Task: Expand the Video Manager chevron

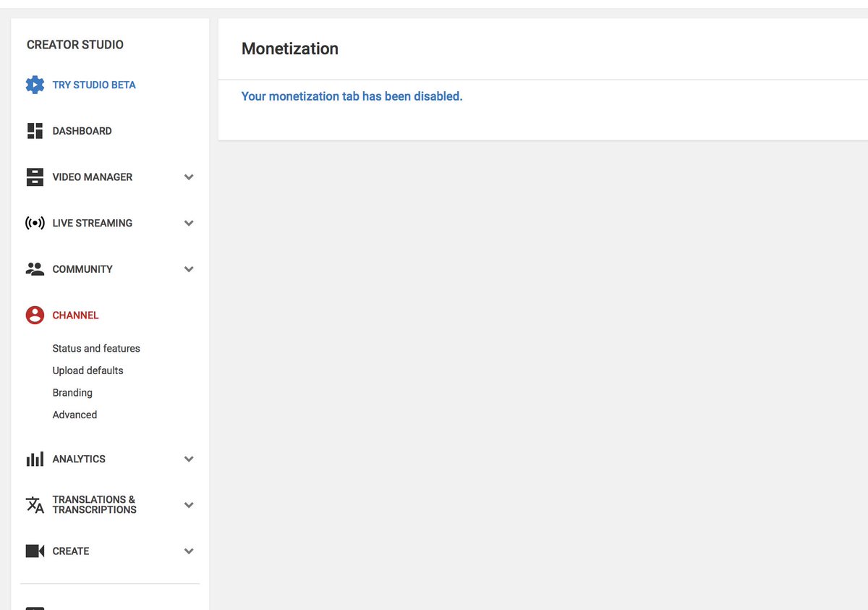Action: [x=189, y=177]
